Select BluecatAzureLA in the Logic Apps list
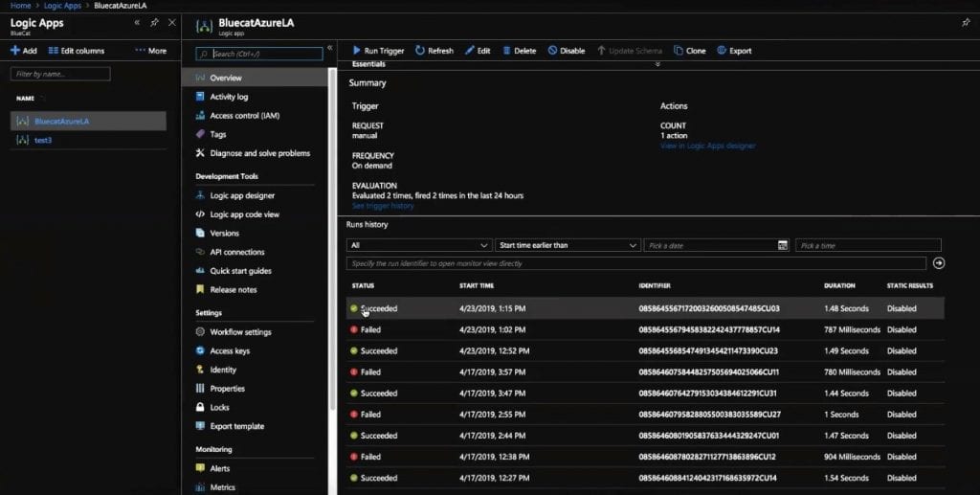Image resolution: width=980 pixels, height=495 pixels. click(x=88, y=121)
